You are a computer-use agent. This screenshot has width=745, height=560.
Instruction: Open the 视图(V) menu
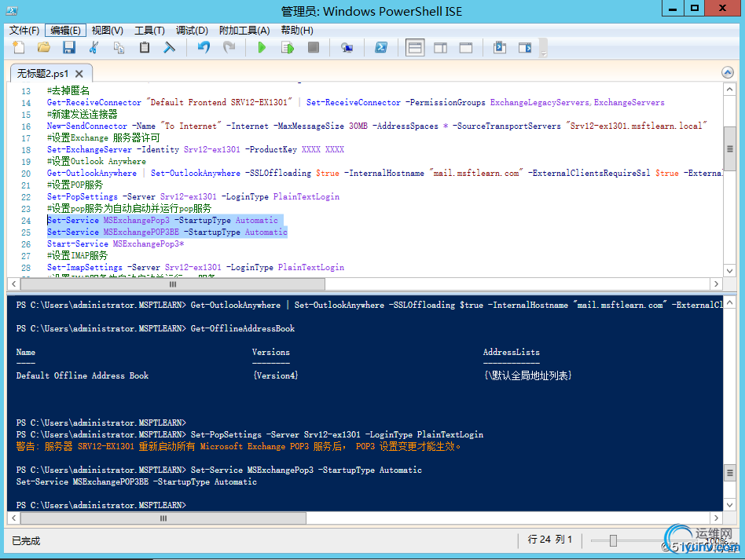point(108,31)
